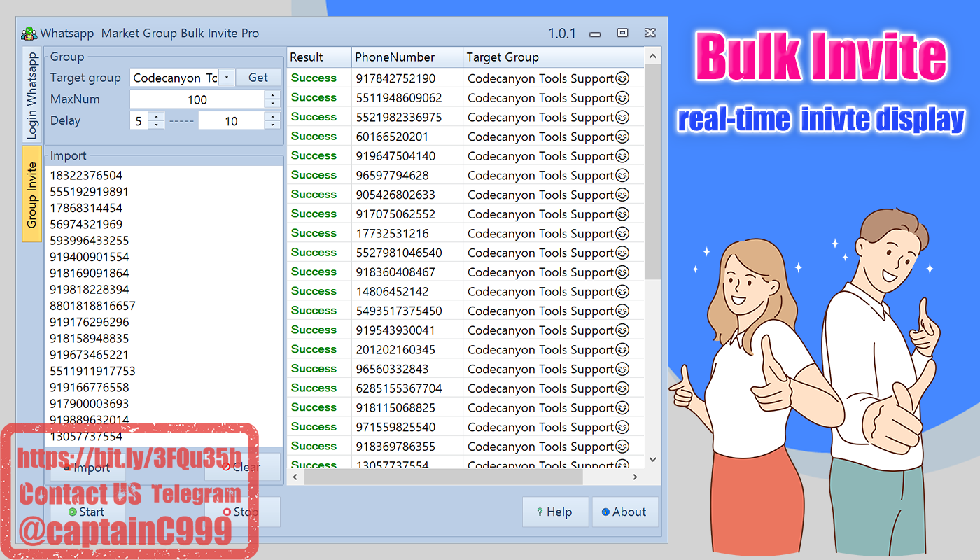
Task: Increase minimum Delay value with up arrow
Action: tap(156, 116)
